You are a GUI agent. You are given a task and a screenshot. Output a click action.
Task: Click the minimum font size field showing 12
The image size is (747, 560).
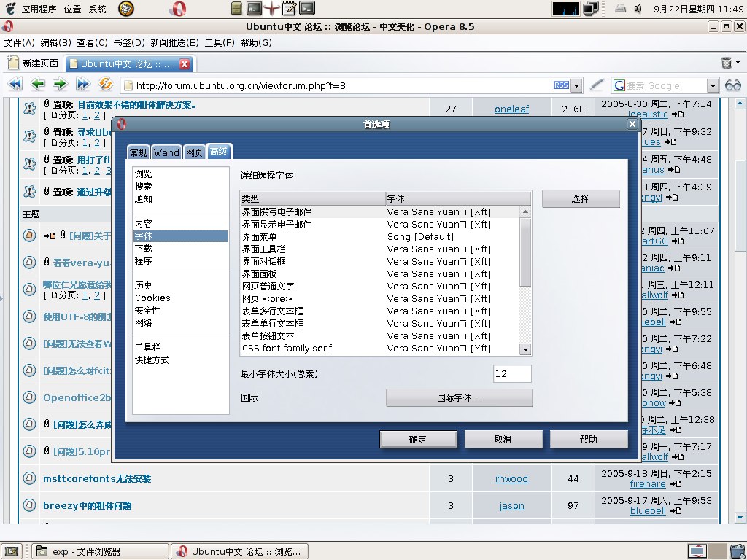pyautogui.click(x=512, y=374)
